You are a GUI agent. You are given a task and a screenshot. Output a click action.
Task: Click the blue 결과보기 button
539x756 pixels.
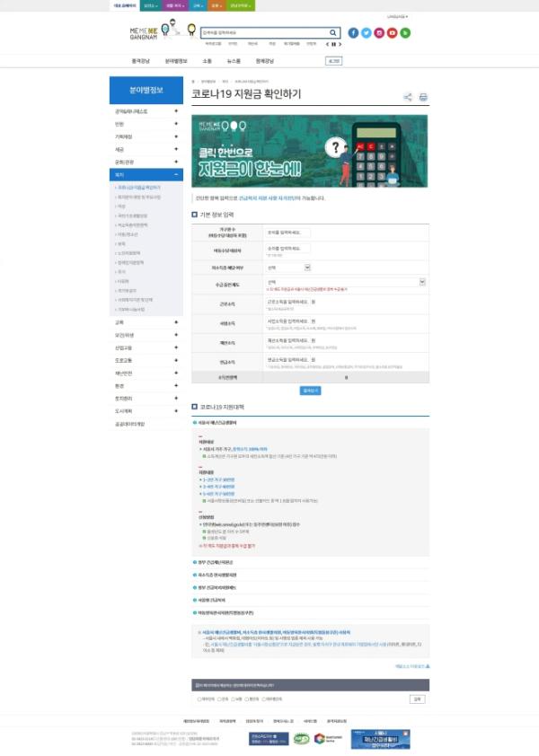pyautogui.click(x=310, y=391)
